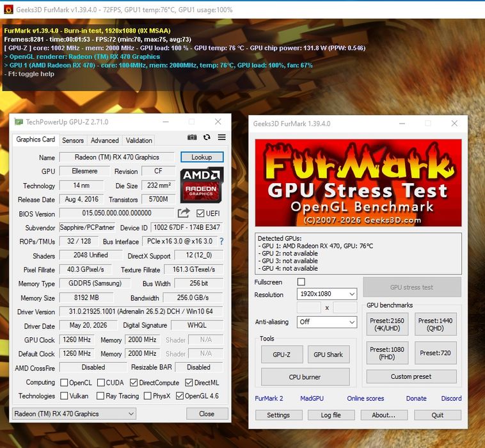This screenshot has width=485, height=448.
Task: Click the Memory Size 8192 MB field
Action: (86, 298)
